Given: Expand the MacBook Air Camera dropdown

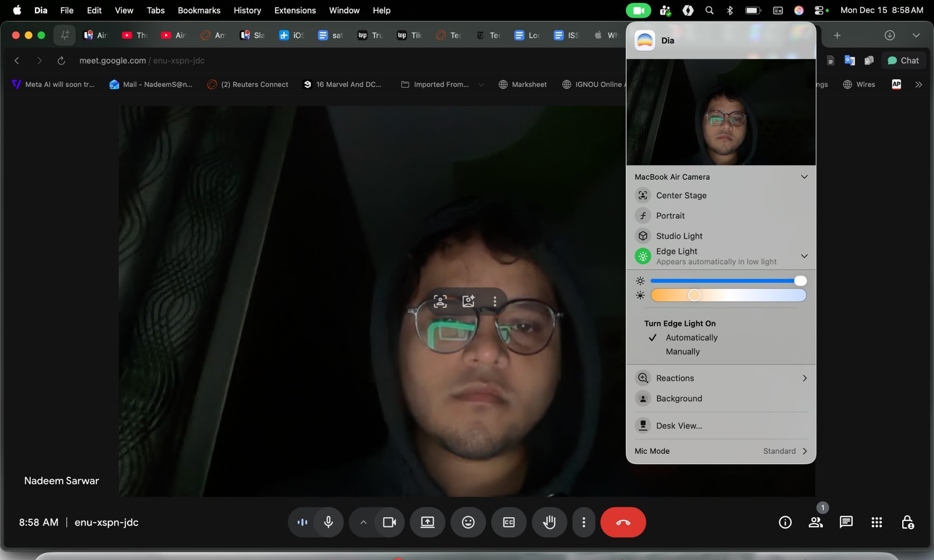Looking at the screenshot, I should tap(804, 176).
